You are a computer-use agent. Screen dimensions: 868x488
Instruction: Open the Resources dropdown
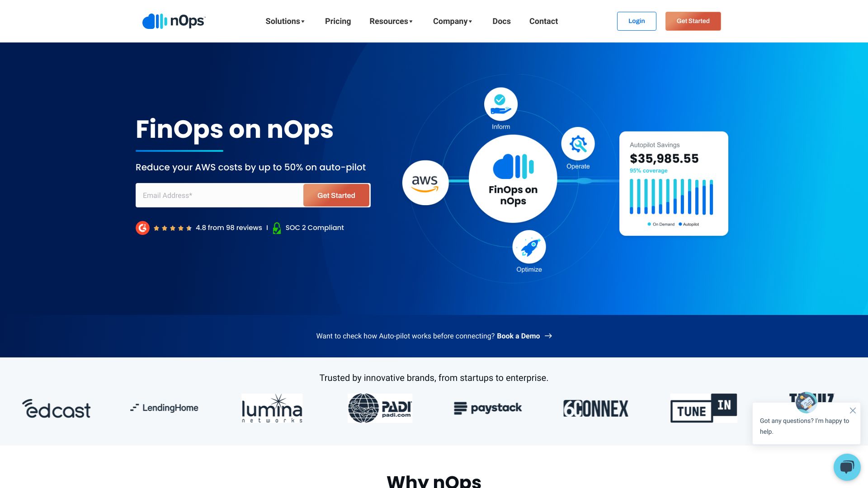[391, 21]
